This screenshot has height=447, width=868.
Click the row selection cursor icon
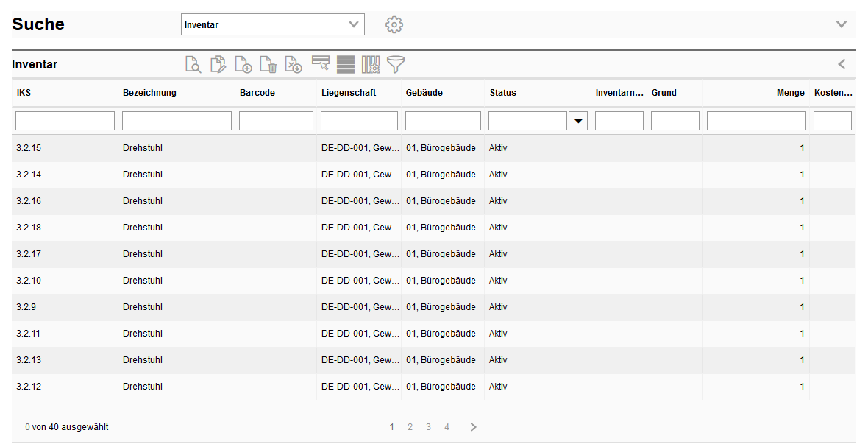[320, 64]
